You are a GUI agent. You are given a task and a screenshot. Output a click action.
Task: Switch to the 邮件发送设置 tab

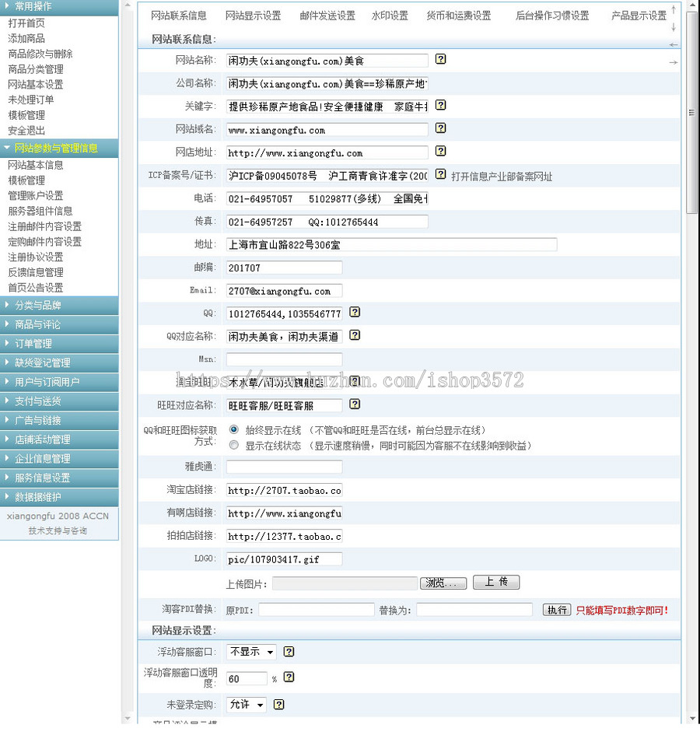point(326,15)
